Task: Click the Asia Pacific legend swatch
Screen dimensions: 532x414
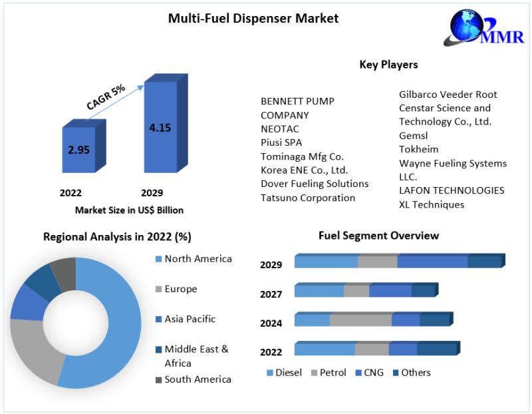Action: pos(158,319)
